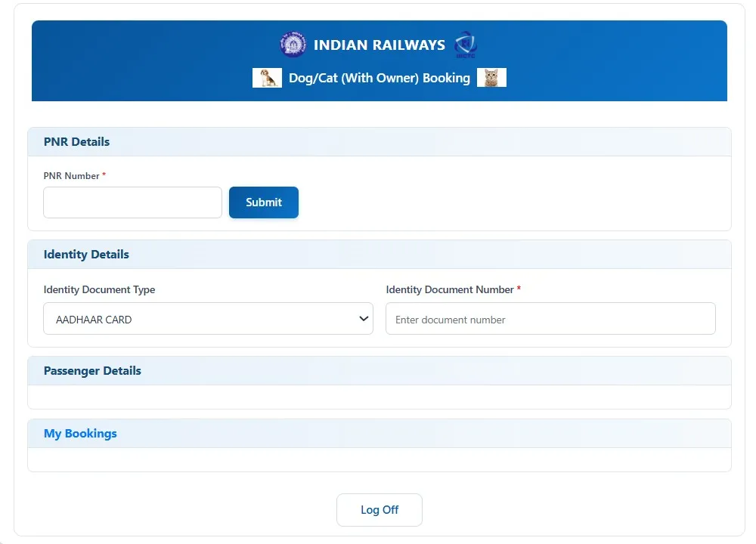Click the dog thumbnail image

(x=267, y=78)
